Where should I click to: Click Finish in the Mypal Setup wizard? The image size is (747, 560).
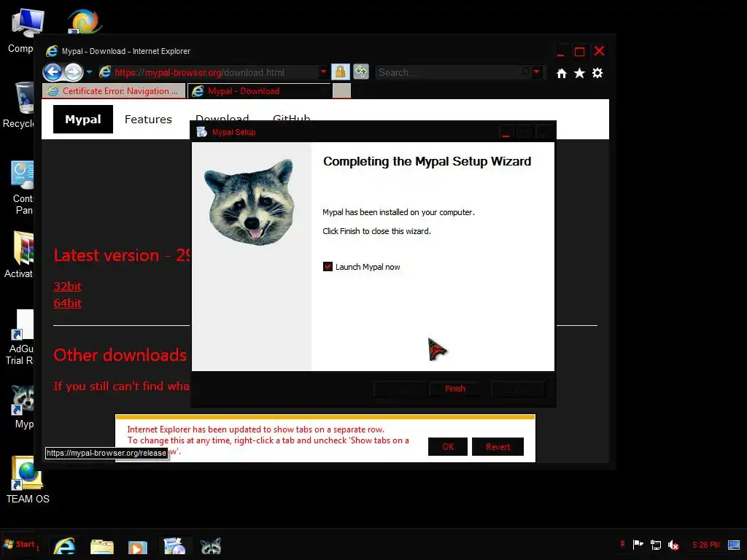point(454,389)
